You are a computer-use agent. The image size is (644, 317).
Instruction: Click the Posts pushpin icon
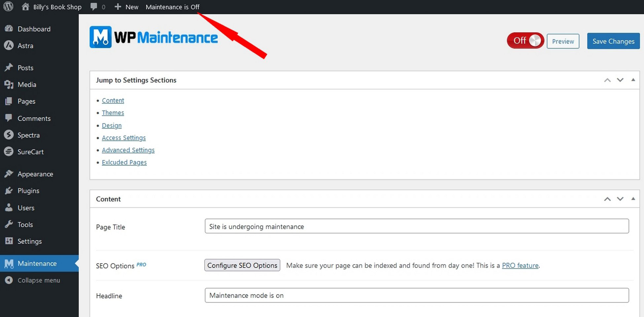click(x=9, y=68)
